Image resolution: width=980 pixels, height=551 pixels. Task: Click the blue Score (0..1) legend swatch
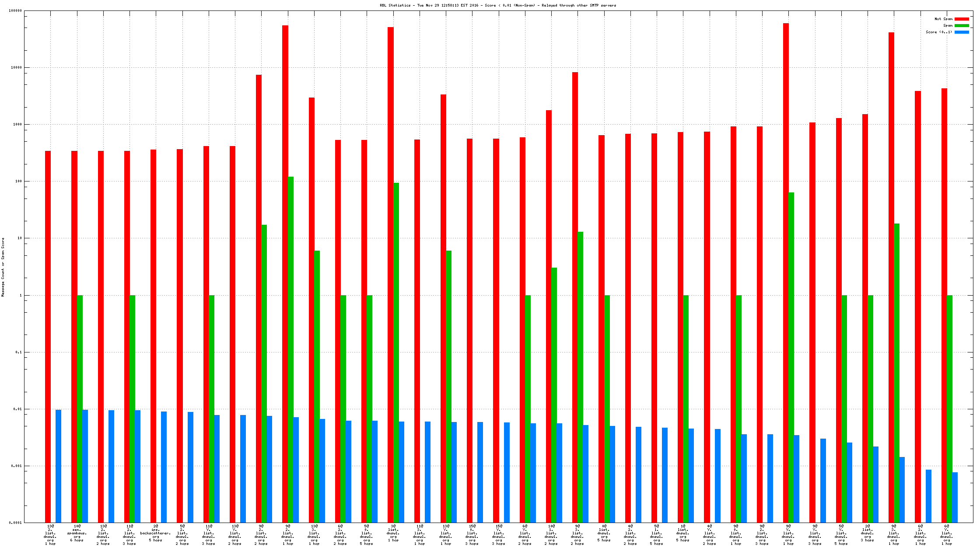[962, 32]
